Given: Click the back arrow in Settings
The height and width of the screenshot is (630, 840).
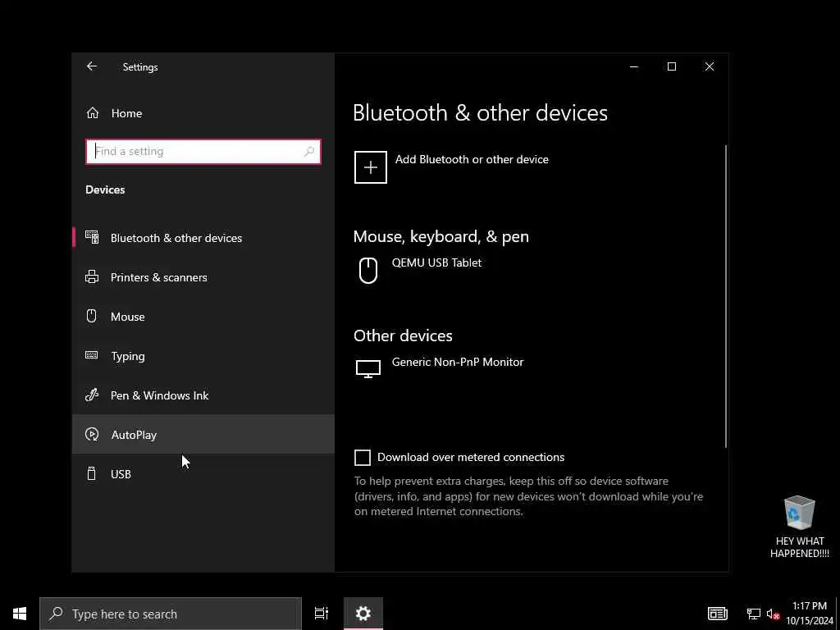Looking at the screenshot, I should (92, 66).
